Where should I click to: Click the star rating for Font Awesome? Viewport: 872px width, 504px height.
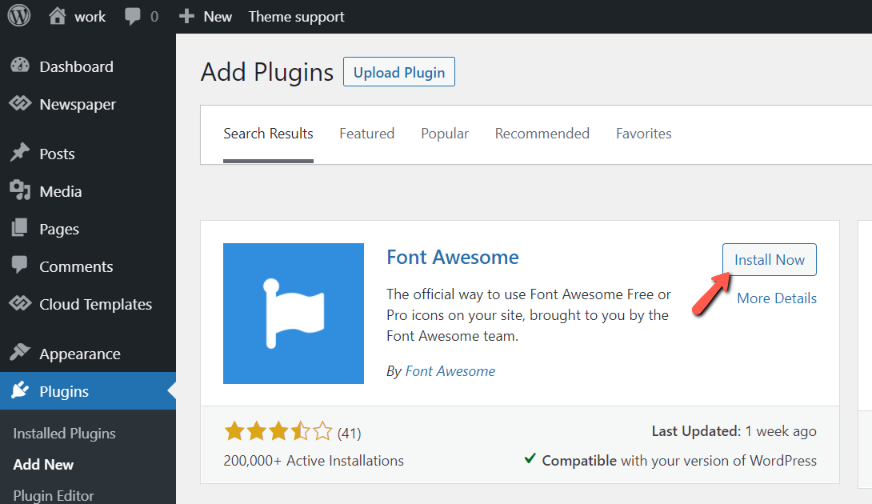(278, 432)
